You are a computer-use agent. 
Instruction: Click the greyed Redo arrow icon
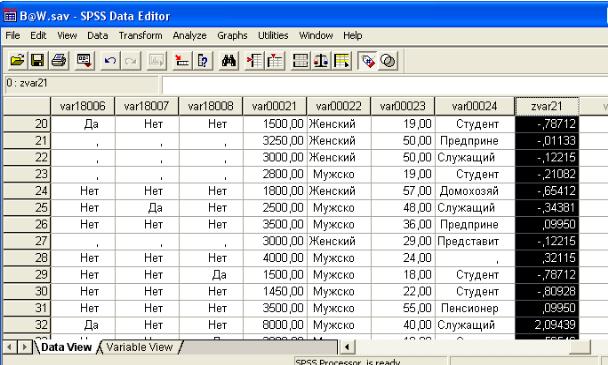point(131,61)
